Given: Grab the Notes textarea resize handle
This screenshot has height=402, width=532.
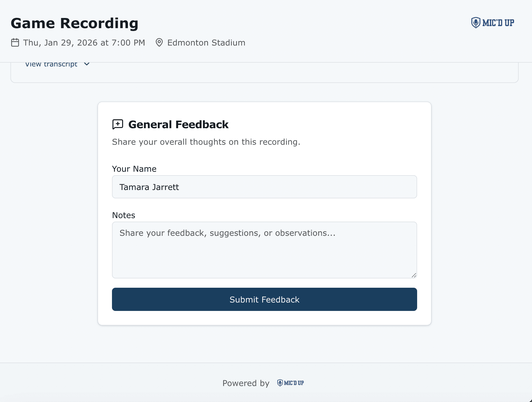Looking at the screenshot, I should point(414,275).
